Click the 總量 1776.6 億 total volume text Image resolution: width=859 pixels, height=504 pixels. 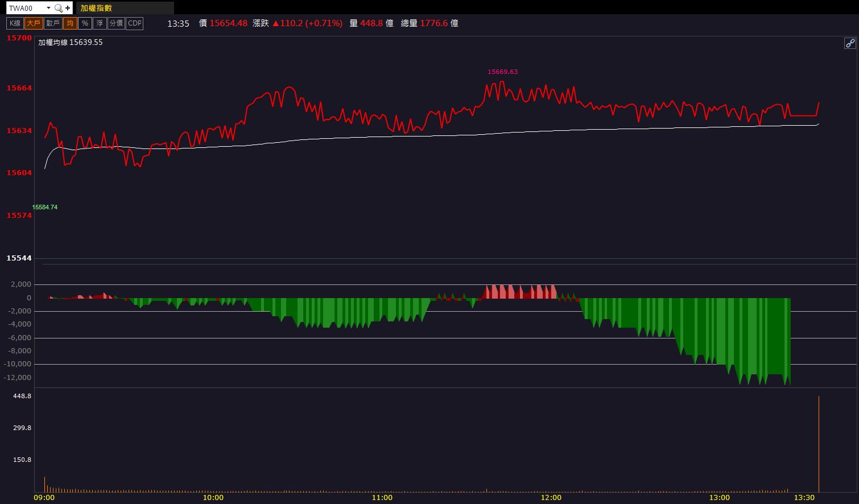click(429, 23)
